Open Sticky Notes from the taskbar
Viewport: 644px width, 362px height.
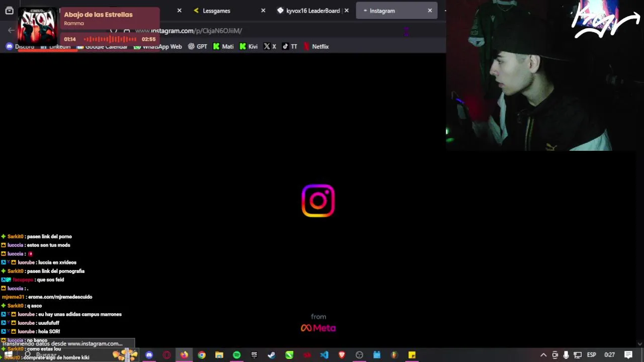[x=412, y=355]
